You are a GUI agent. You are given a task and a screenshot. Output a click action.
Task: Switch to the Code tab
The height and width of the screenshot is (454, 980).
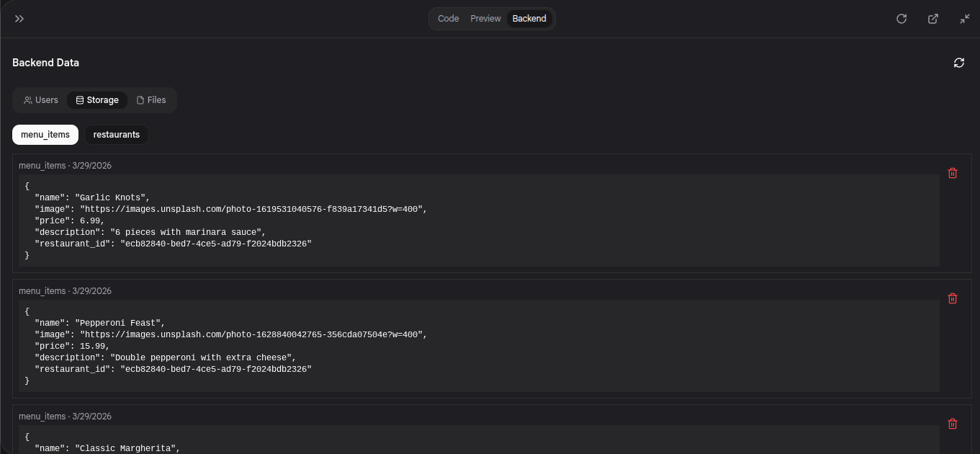(x=448, y=18)
